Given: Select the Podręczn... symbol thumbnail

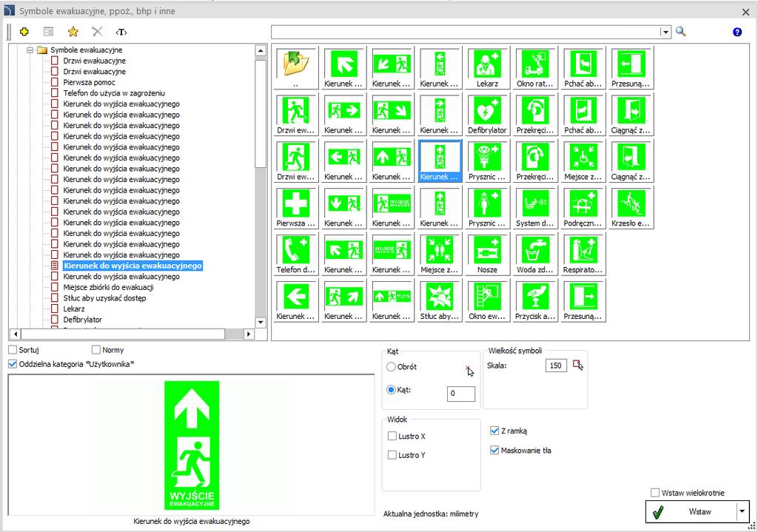Looking at the screenshot, I should click(x=583, y=208).
